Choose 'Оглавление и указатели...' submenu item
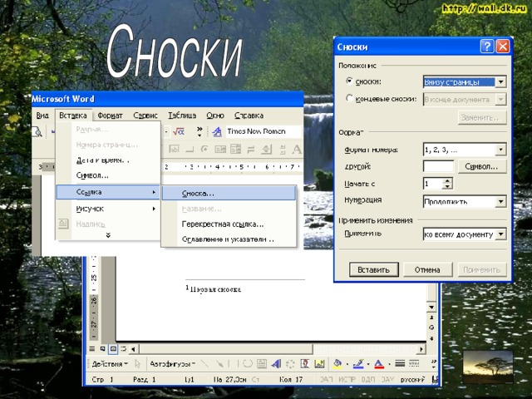The height and width of the screenshot is (399, 532). point(229,239)
